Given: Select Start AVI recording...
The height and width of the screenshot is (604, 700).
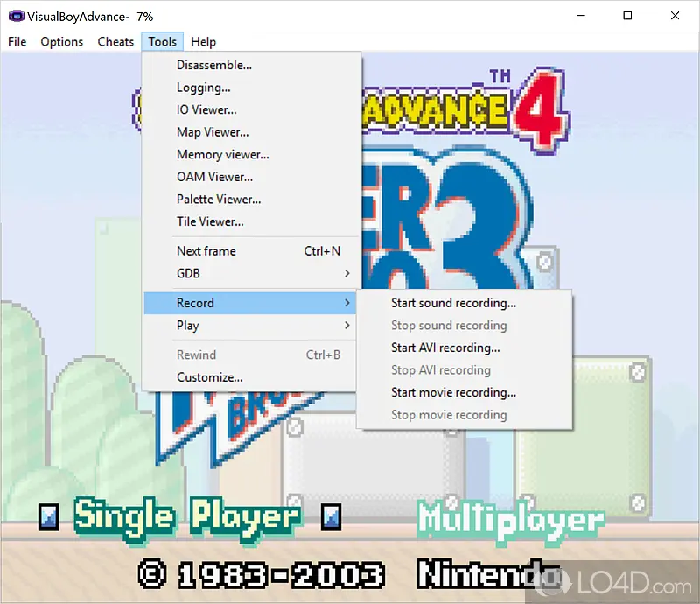Looking at the screenshot, I should 445,348.
